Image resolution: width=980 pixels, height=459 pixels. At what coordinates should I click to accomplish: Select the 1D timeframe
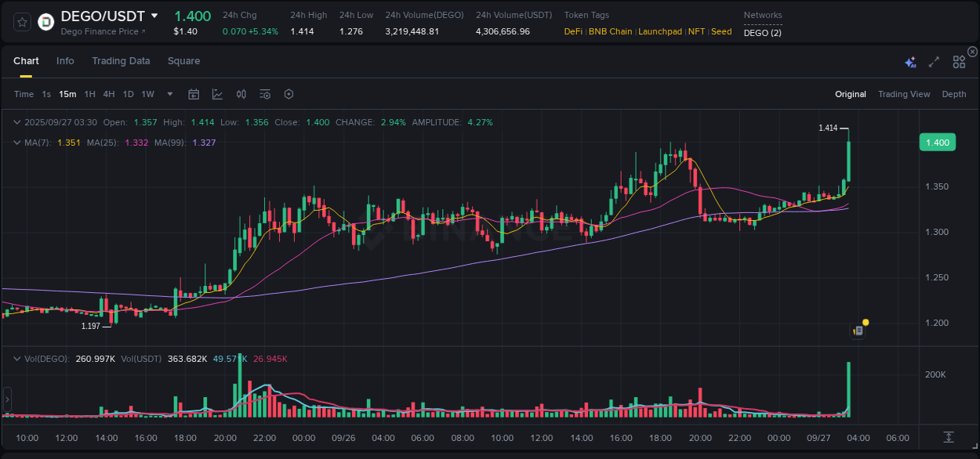(128, 94)
